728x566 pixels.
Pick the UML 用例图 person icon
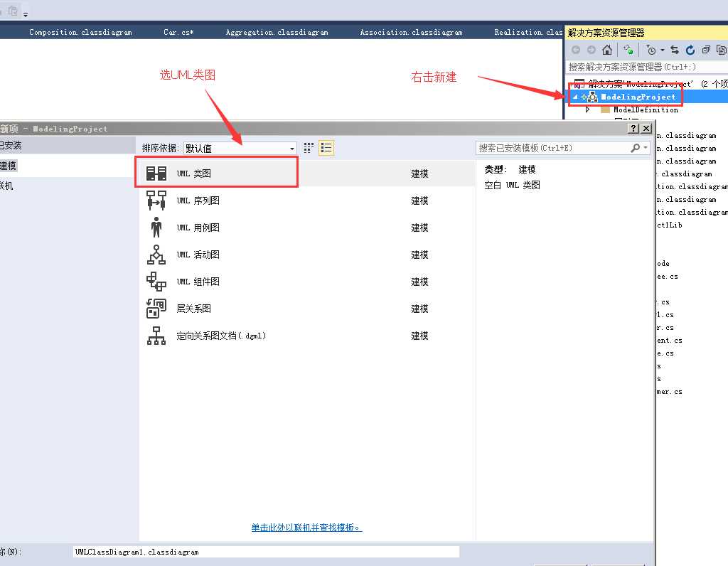[156, 227]
